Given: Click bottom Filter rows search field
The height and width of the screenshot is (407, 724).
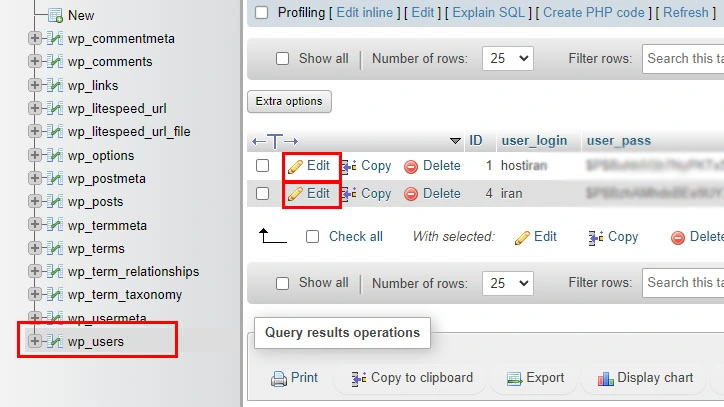Looking at the screenshot, I should click(683, 283).
